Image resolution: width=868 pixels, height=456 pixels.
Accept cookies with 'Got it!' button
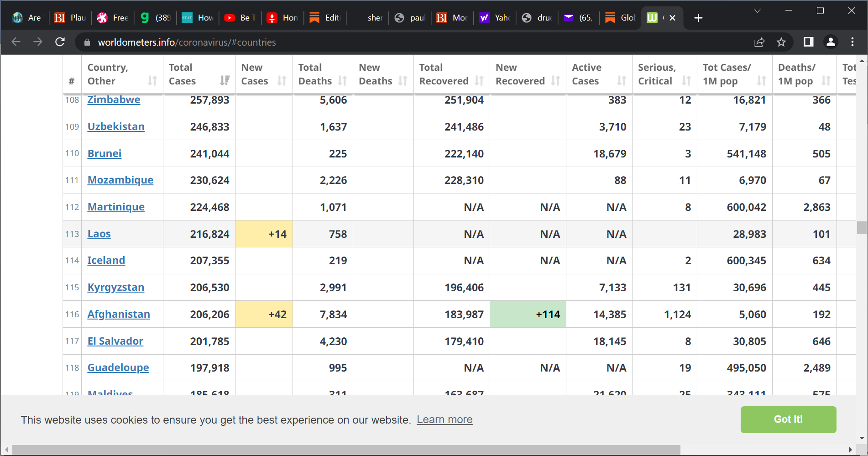click(x=788, y=419)
